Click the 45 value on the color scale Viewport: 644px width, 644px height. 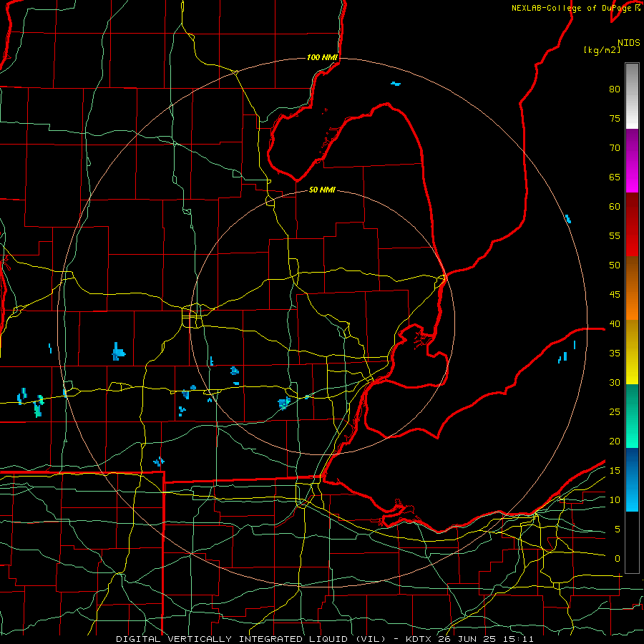[615, 295]
